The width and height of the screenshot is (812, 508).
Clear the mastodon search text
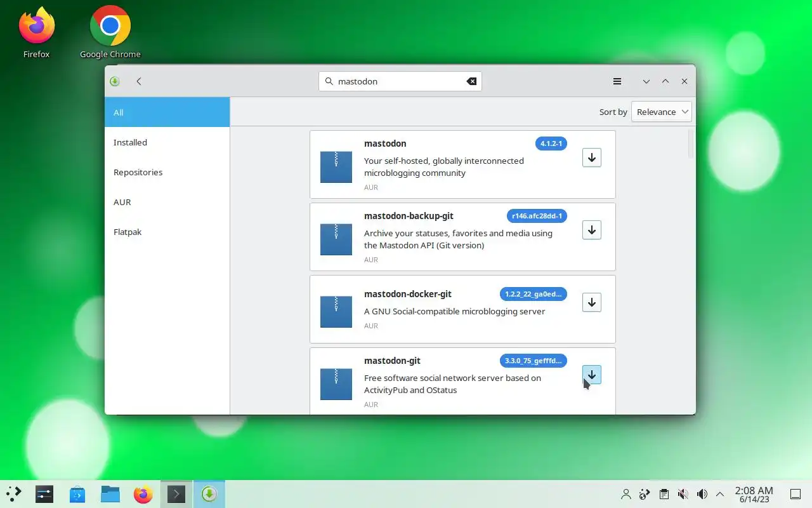[x=471, y=81]
